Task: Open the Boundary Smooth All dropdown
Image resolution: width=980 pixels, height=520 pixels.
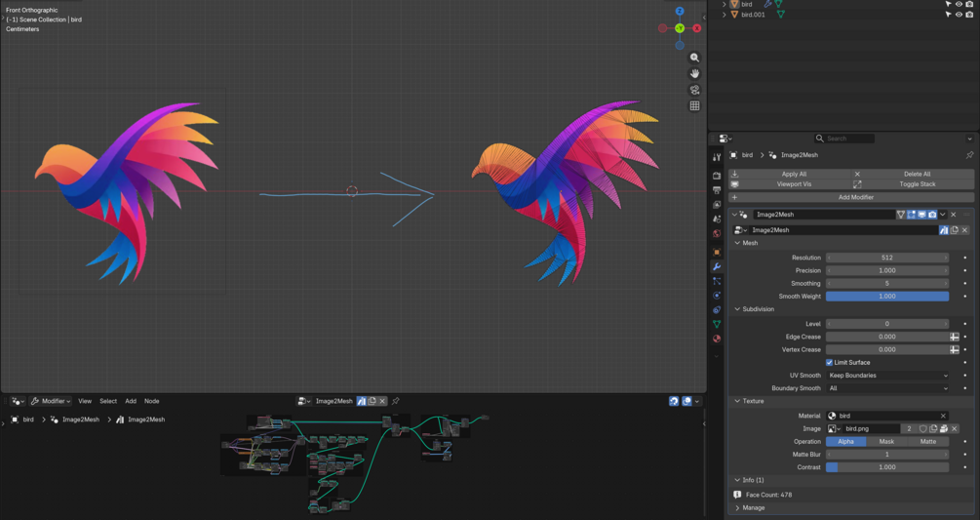Action: click(887, 388)
